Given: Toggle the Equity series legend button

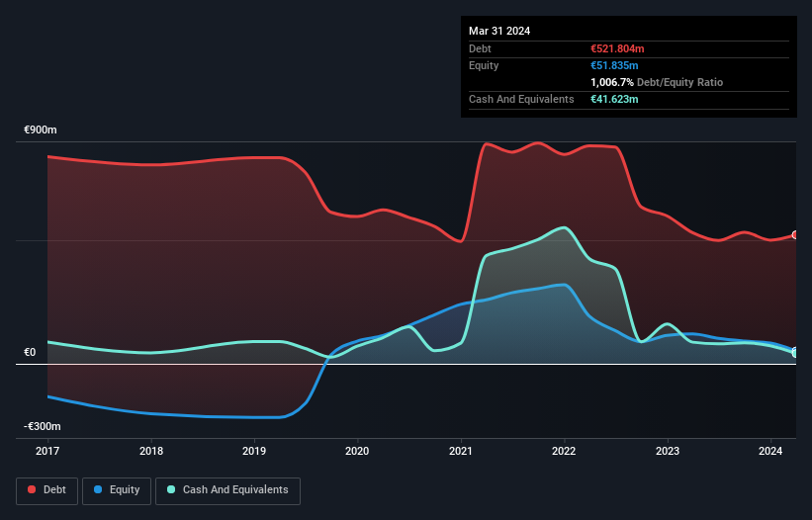Looking at the screenshot, I should click(x=117, y=490).
